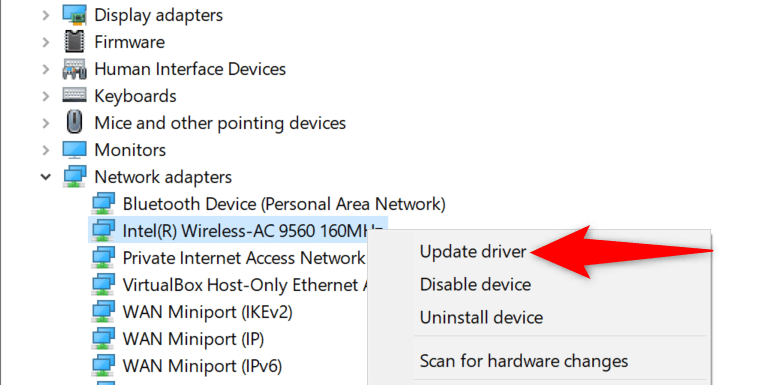Viewport: 765px width, 385px height.
Task: Choose Disable device from the context menu
Action: 475,284
